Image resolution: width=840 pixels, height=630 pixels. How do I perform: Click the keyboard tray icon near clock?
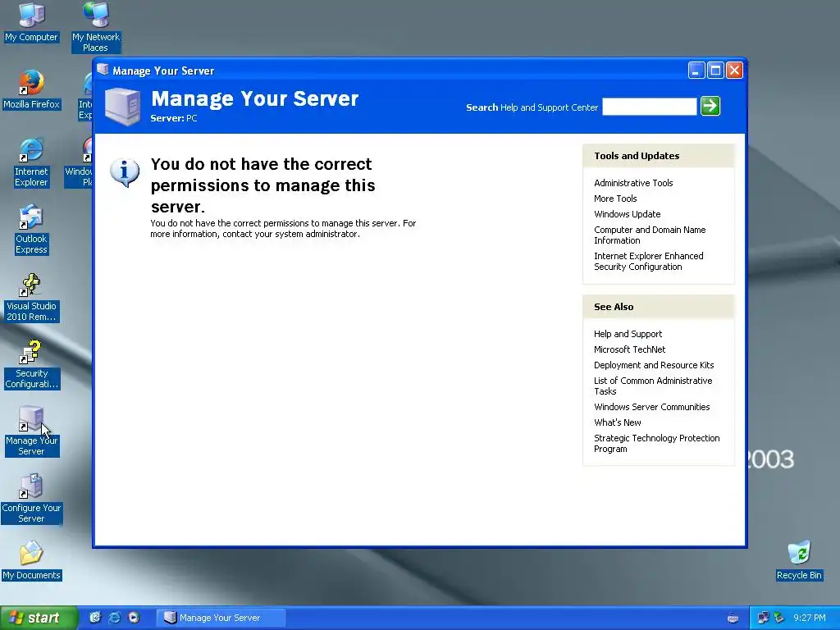tap(733, 619)
